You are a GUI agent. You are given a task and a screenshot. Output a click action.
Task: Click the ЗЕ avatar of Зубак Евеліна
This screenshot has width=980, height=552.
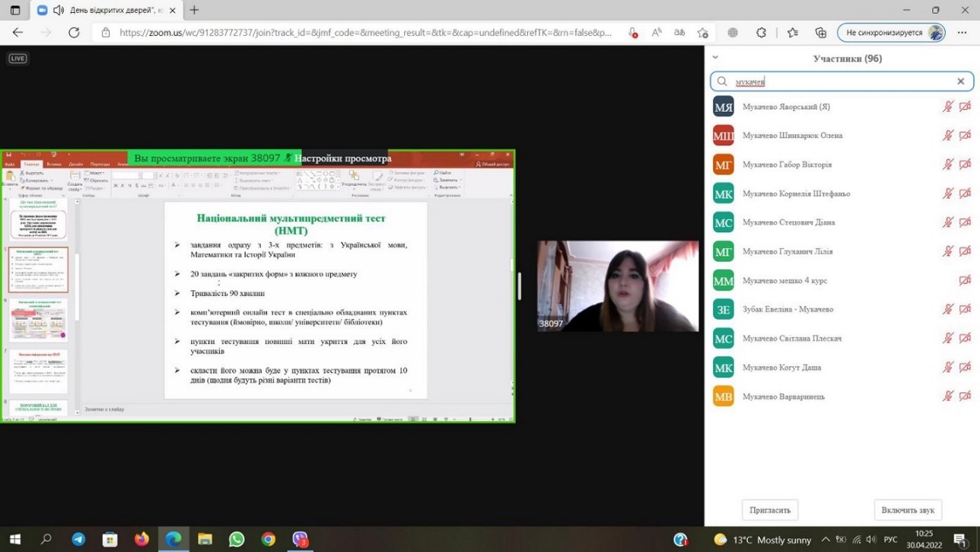(724, 309)
